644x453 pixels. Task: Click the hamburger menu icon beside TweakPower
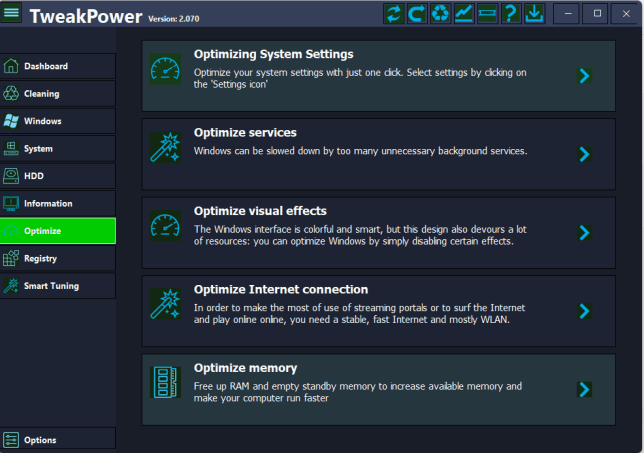[12, 14]
